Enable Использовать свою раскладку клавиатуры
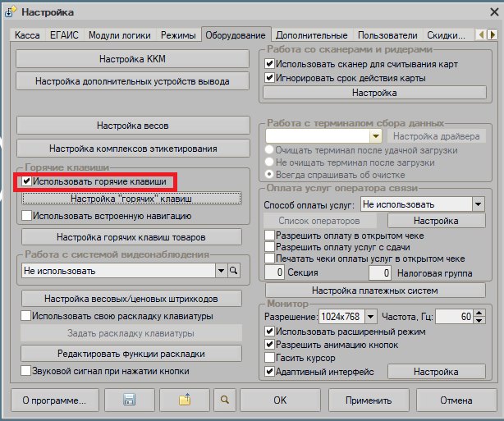The height and width of the screenshot is (421, 504). coord(25,316)
